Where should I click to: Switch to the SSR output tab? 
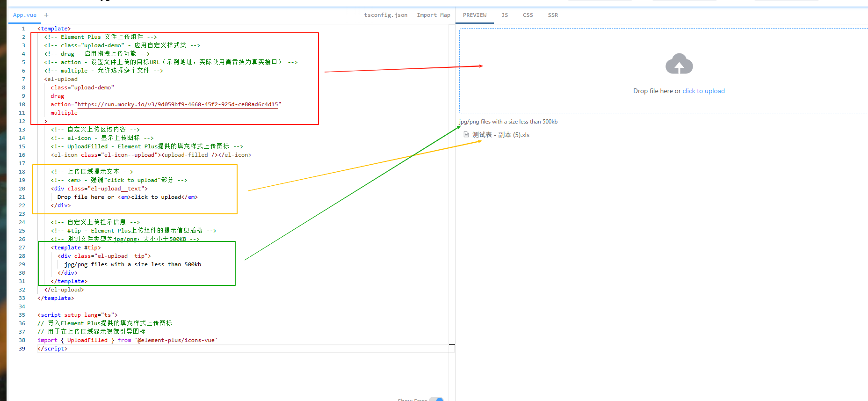tap(553, 15)
